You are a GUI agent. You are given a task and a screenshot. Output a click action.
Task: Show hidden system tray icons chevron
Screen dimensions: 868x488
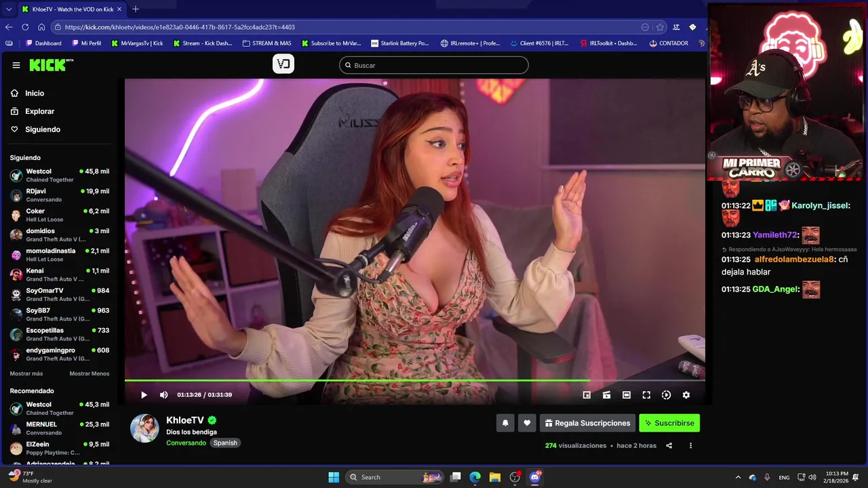pyautogui.click(x=738, y=477)
